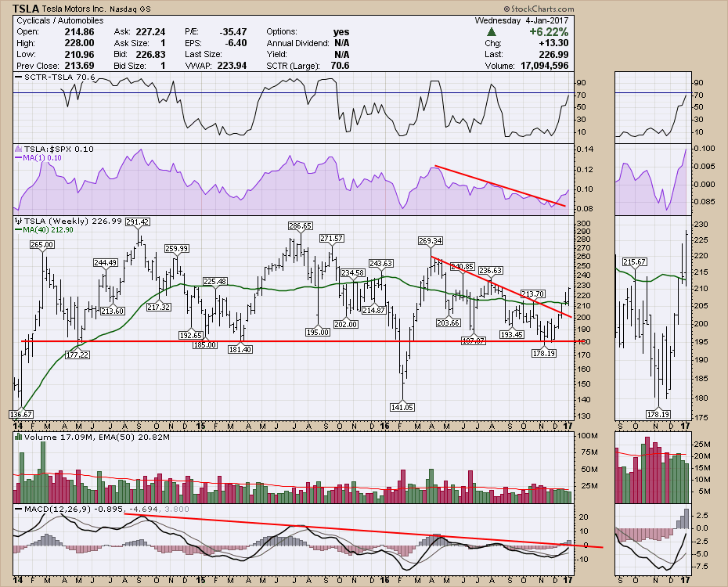Select the Open price 214.86
Screen dimensions: 728x587
79,32
